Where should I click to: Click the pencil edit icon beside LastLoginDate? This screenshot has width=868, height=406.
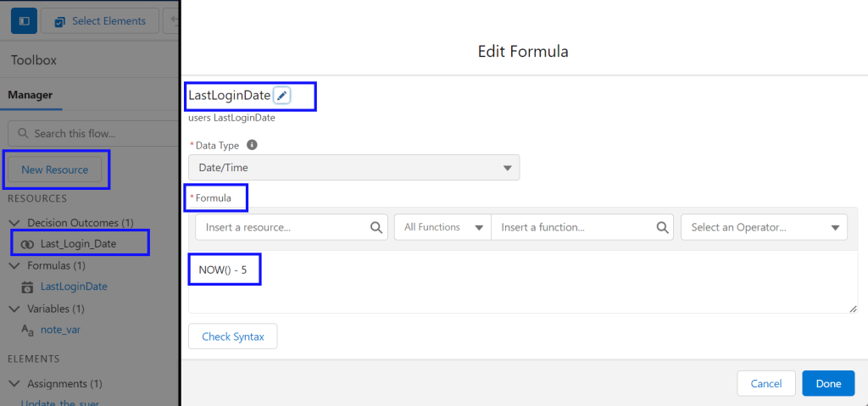coord(282,96)
